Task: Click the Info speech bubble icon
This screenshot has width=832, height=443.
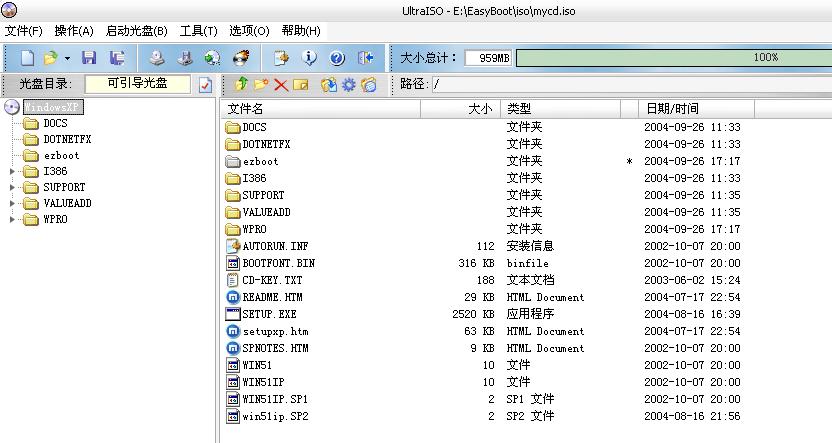Action: click(309, 58)
